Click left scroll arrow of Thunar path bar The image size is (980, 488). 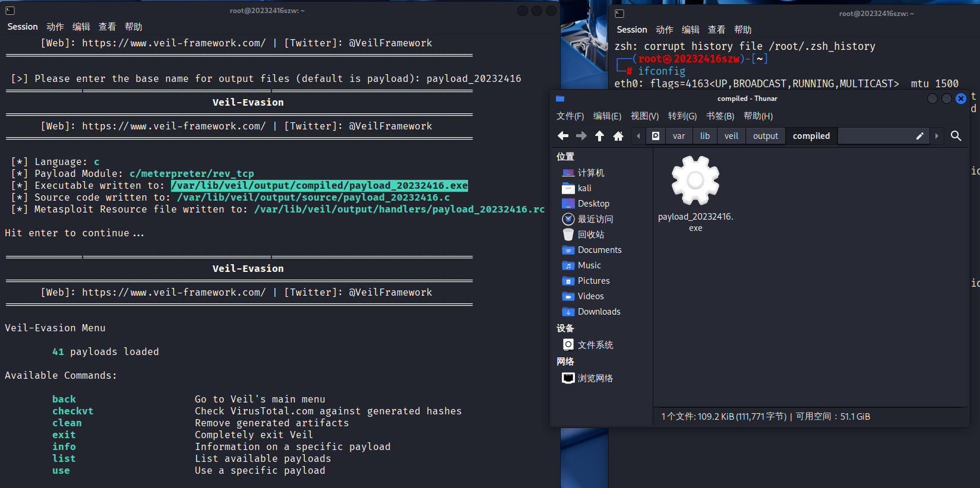pyautogui.click(x=638, y=136)
